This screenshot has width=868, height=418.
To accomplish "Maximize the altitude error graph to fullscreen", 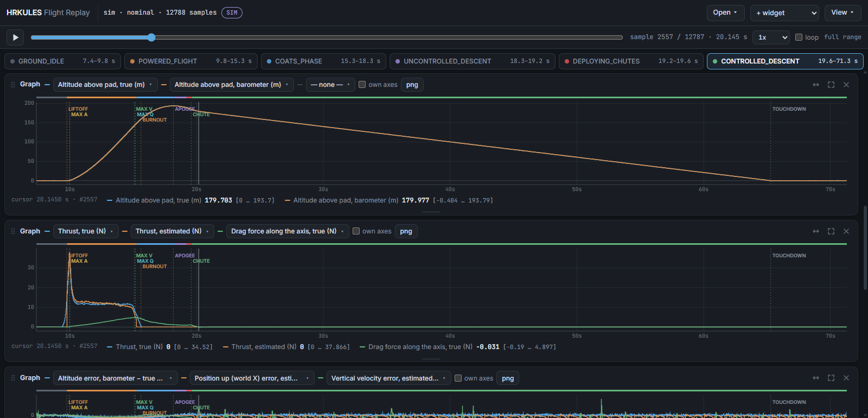I will point(831,378).
